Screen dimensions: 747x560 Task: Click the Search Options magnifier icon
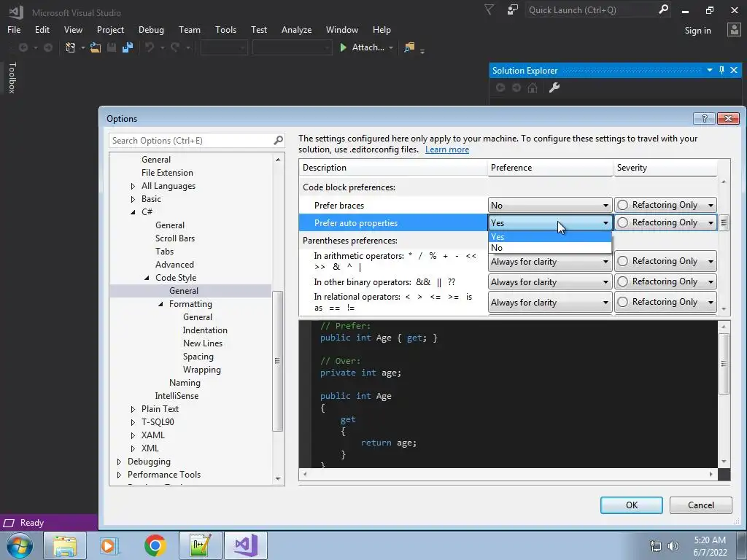point(278,140)
